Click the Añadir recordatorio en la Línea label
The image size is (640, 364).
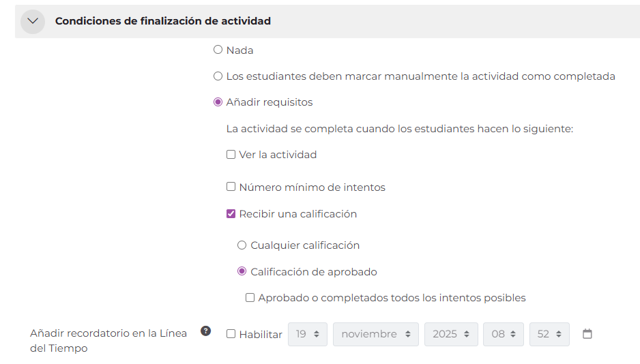[108, 333]
